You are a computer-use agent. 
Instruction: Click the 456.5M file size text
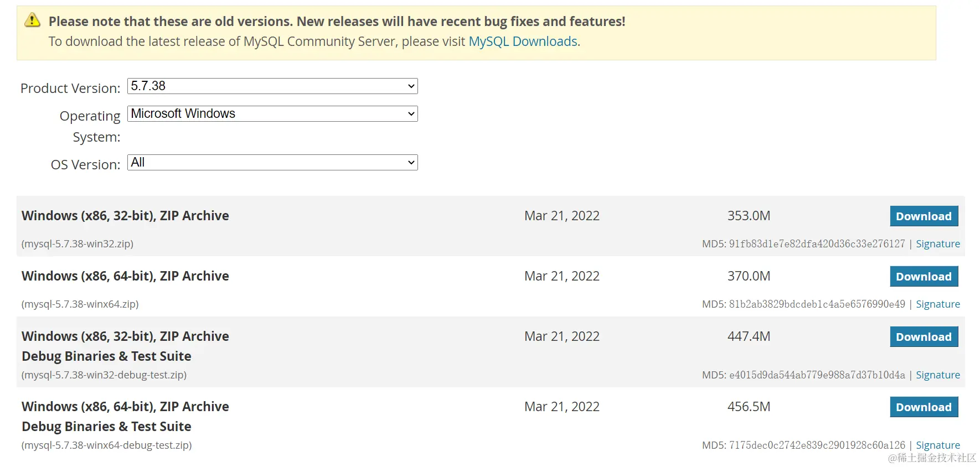pyautogui.click(x=749, y=407)
